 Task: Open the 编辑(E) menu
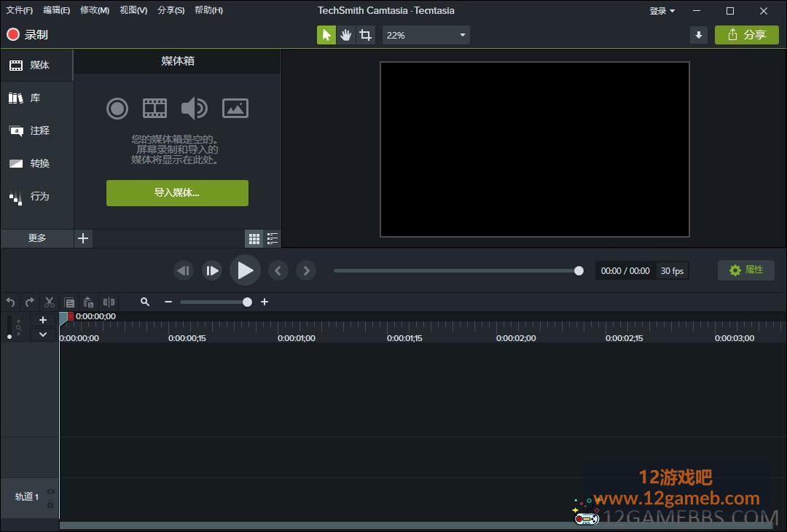click(56, 10)
